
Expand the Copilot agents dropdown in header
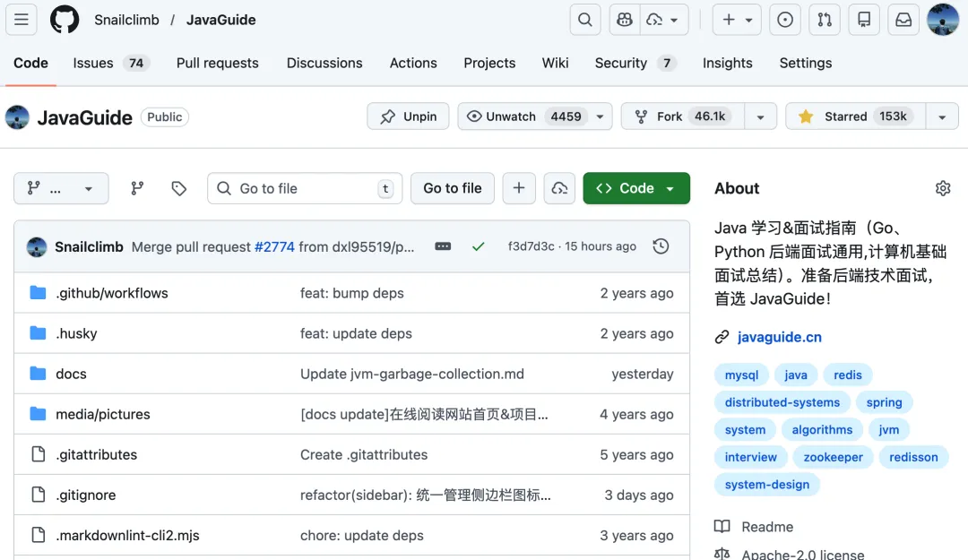click(663, 20)
